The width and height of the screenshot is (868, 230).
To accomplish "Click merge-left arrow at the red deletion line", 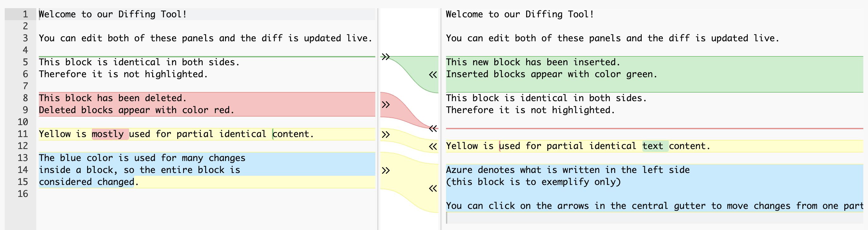I will pyautogui.click(x=433, y=128).
